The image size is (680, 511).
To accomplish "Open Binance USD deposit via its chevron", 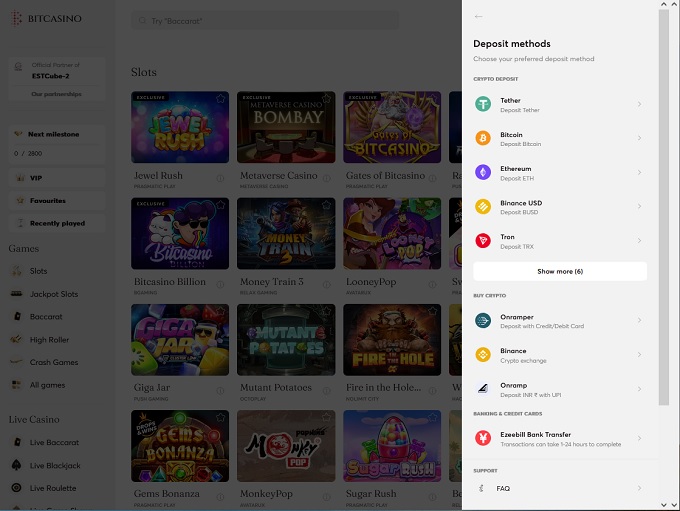I will tap(639, 206).
